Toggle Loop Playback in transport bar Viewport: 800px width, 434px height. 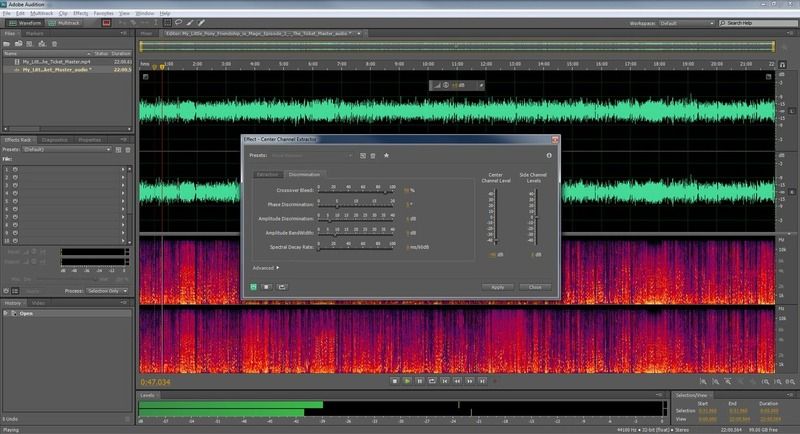(x=432, y=381)
